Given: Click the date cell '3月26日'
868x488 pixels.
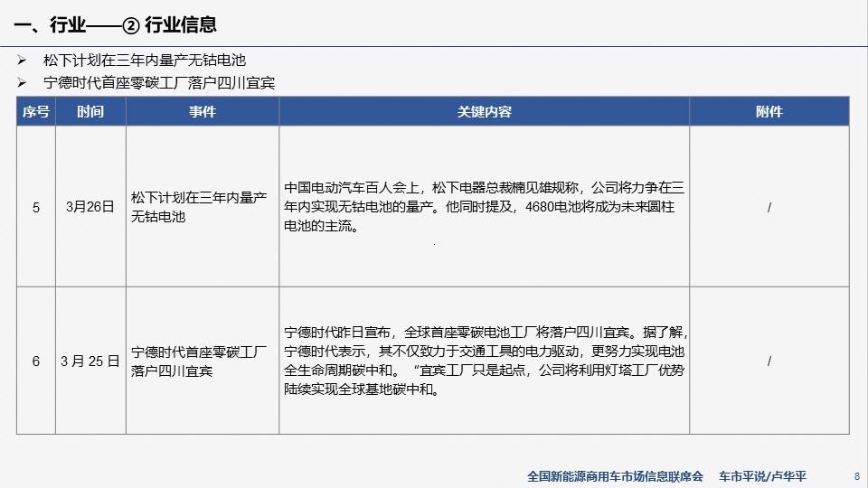Looking at the screenshot, I should coord(90,207).
